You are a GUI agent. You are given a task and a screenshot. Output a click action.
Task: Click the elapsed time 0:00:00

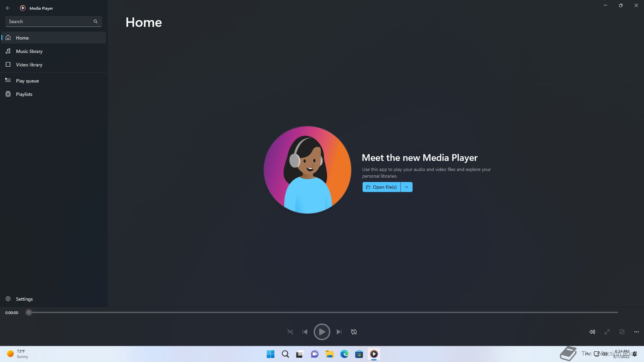point(12,313)
